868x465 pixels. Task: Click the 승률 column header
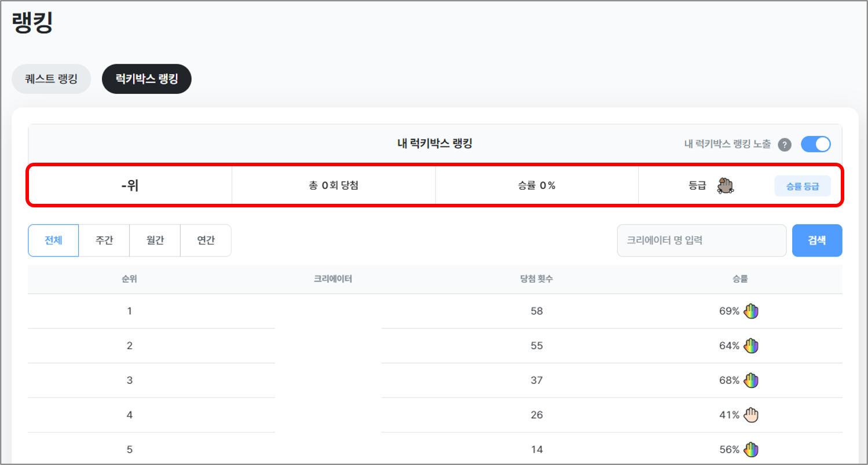point(740,279)
